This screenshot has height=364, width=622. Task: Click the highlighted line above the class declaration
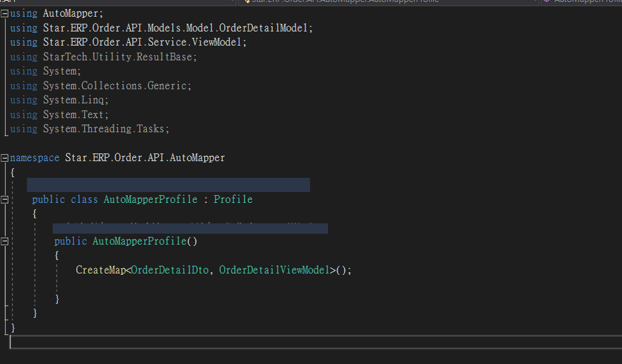click(168, 186)
